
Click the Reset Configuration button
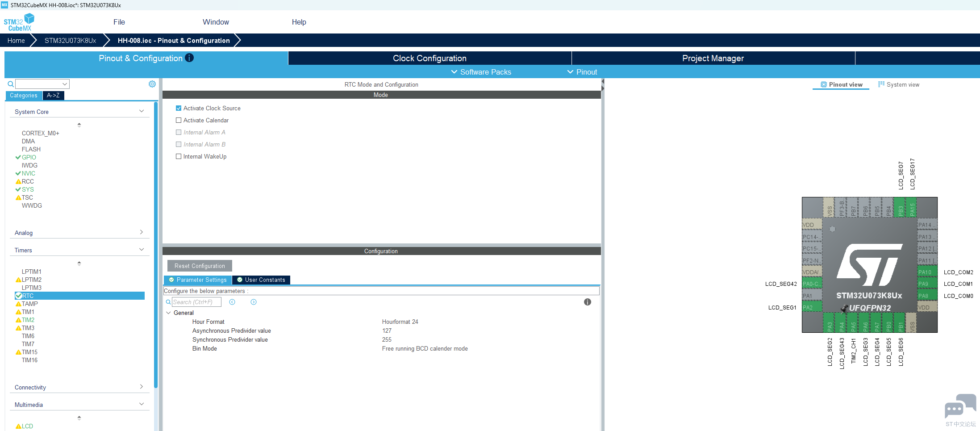(200, 266)
